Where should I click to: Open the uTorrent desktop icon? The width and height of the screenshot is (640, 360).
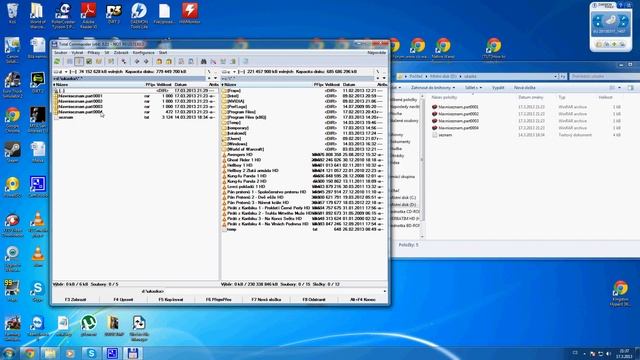tap(89, 326)
